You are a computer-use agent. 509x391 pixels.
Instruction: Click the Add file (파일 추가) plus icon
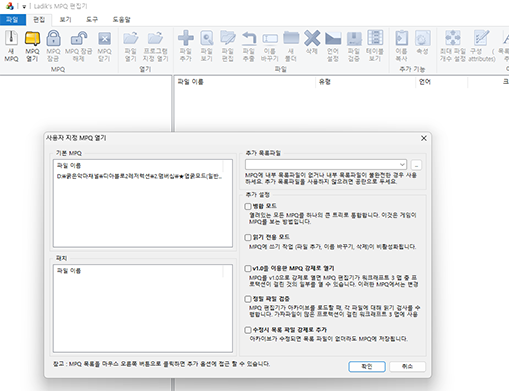(186, 38)
